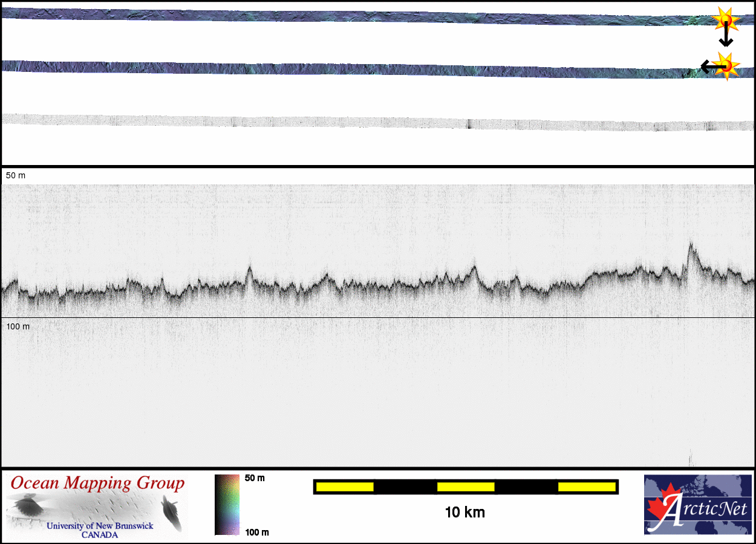Click the depth color scale legend
This screenshot has width=756, height=544.
point(227,505)
